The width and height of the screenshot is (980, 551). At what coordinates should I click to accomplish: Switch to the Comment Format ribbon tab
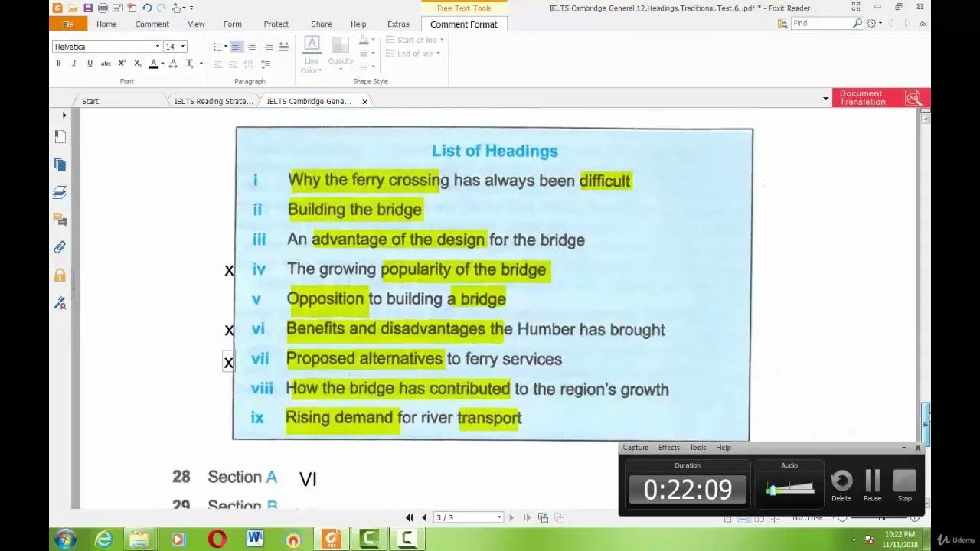click(x=463, y=24)
